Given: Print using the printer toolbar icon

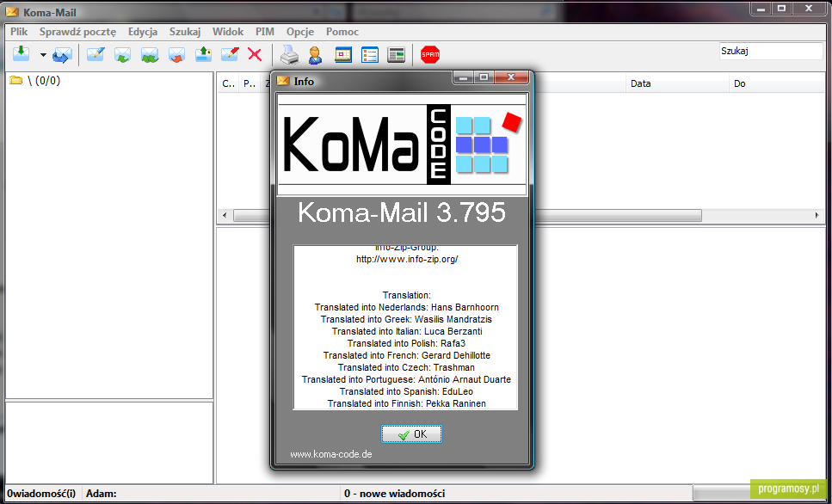Looking at the screenshot, I should 290,55.
